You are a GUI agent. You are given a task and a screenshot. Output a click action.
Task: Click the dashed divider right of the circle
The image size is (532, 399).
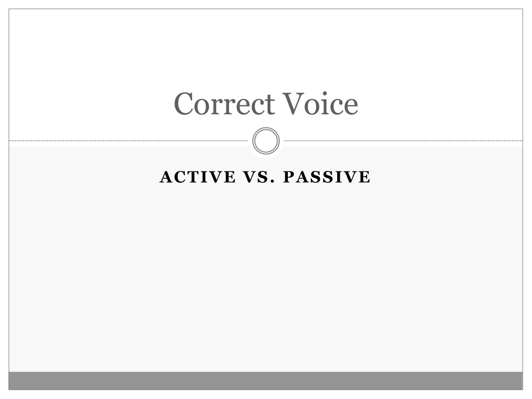(x=403, y=140)
